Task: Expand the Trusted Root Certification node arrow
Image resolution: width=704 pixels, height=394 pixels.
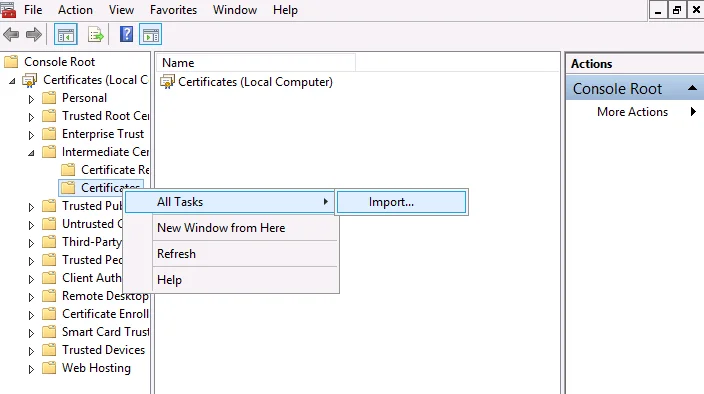Action: (x=31, y=117)
